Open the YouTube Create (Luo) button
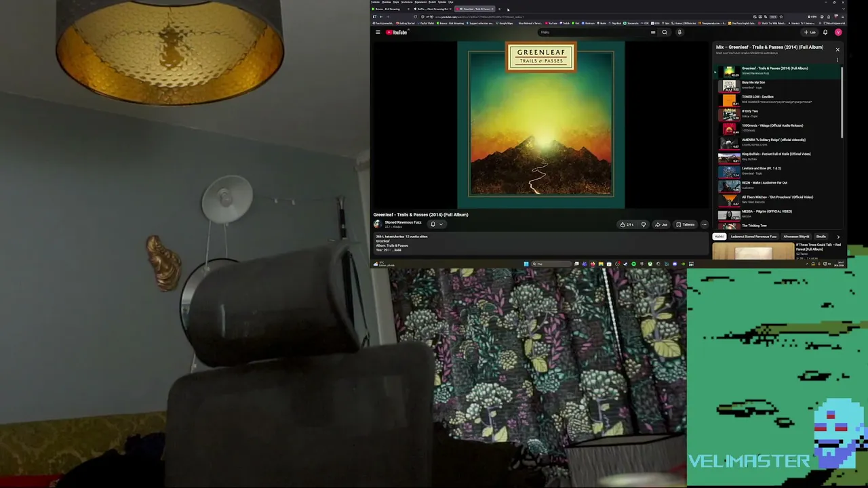 point(810,32)
